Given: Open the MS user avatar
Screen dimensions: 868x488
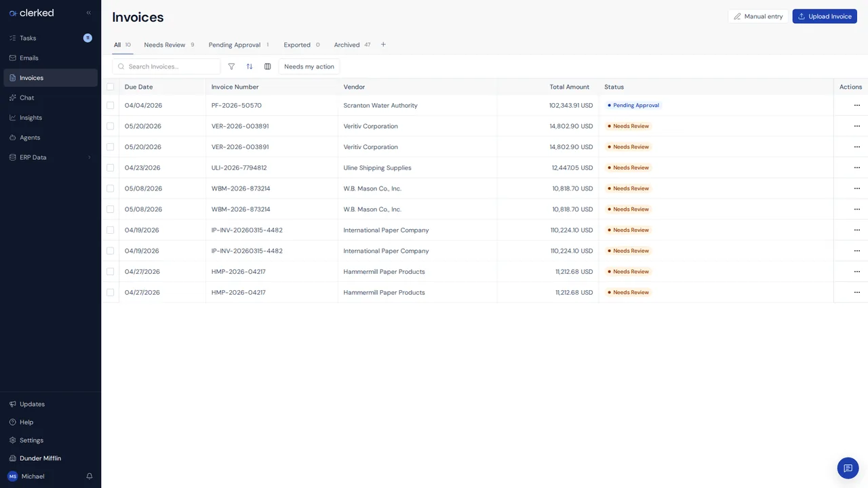Looking at the screenshot, I should point(13,476).
